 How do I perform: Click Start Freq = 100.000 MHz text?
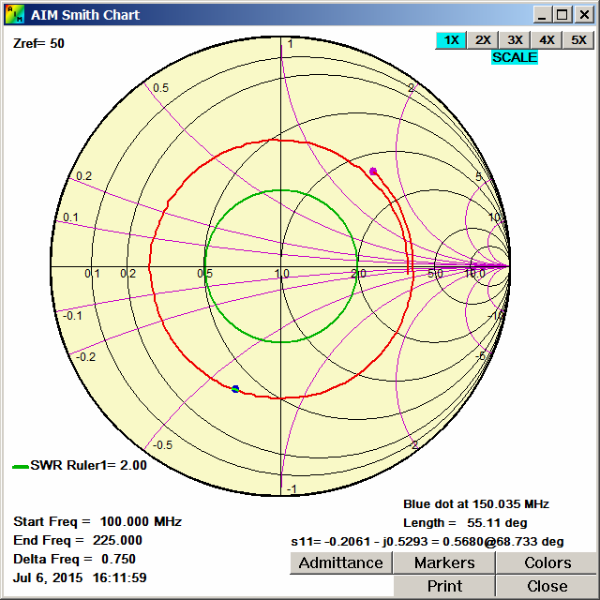point(98,522)
